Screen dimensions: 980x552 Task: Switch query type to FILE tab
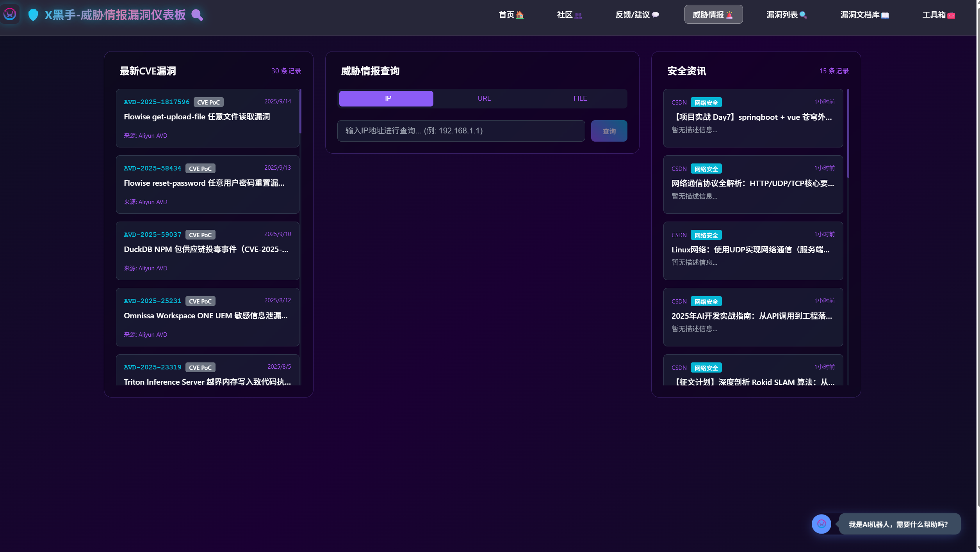point(580,98)
